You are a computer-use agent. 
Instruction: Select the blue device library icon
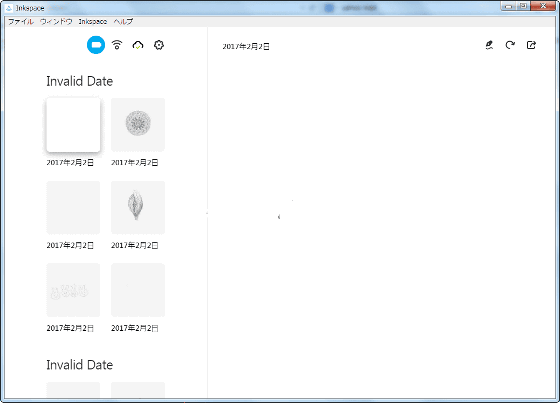click(x=96, y=45)
